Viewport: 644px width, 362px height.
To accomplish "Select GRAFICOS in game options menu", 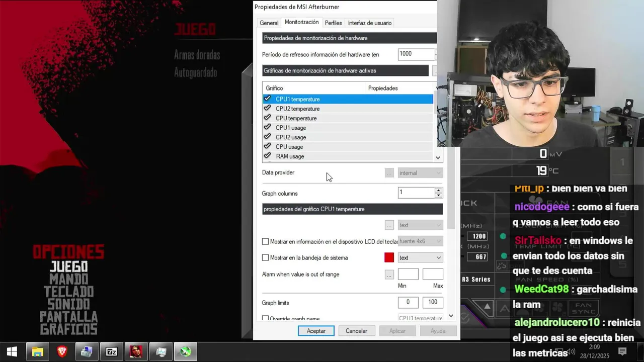I will coord(69,329).
